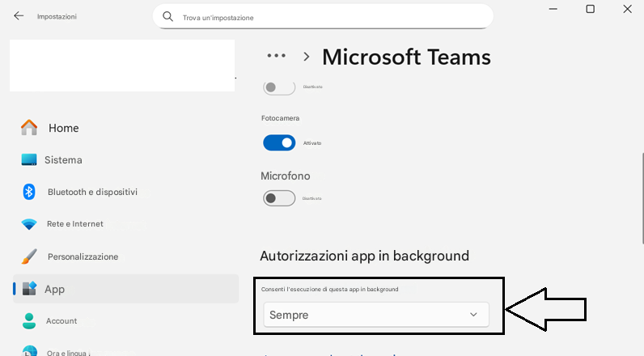Toggle the disabled switch above Fotocamera
Image resolution: width=644 pixels, height=356 pixels.
(279, 87)
